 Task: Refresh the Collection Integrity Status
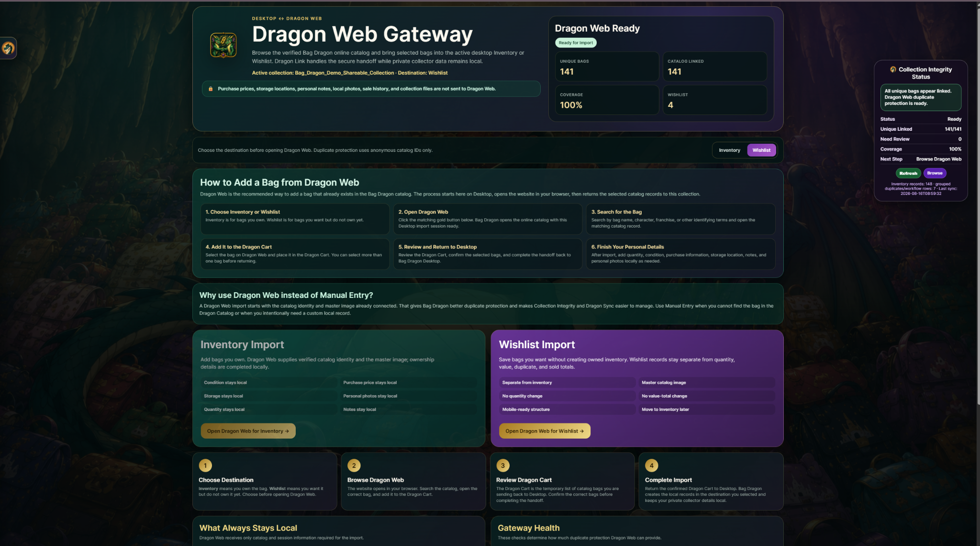click(x=908, y=173)
